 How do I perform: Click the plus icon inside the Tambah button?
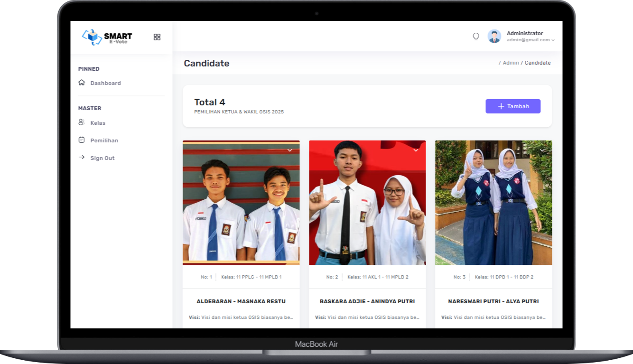pos(501,106)
